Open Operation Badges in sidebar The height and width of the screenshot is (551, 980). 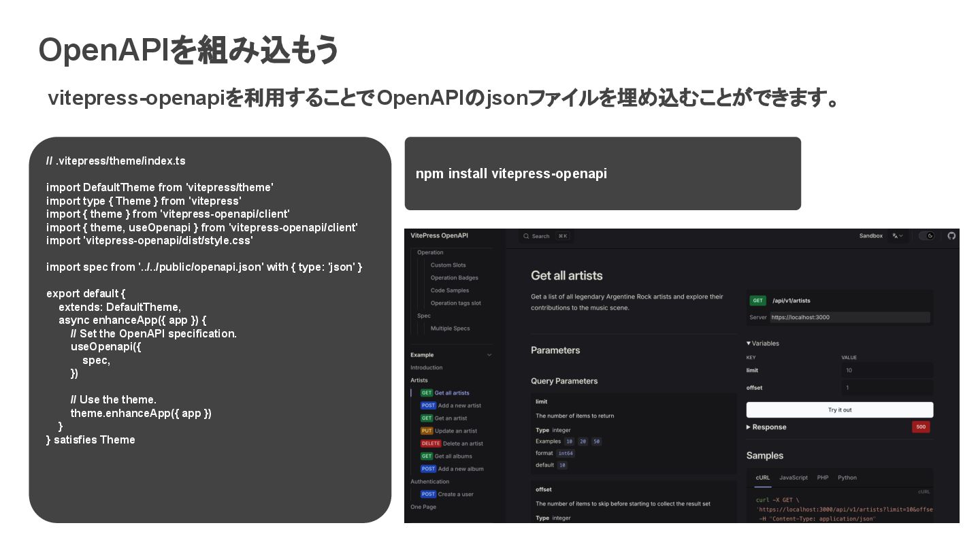click(x=454, y=278)
